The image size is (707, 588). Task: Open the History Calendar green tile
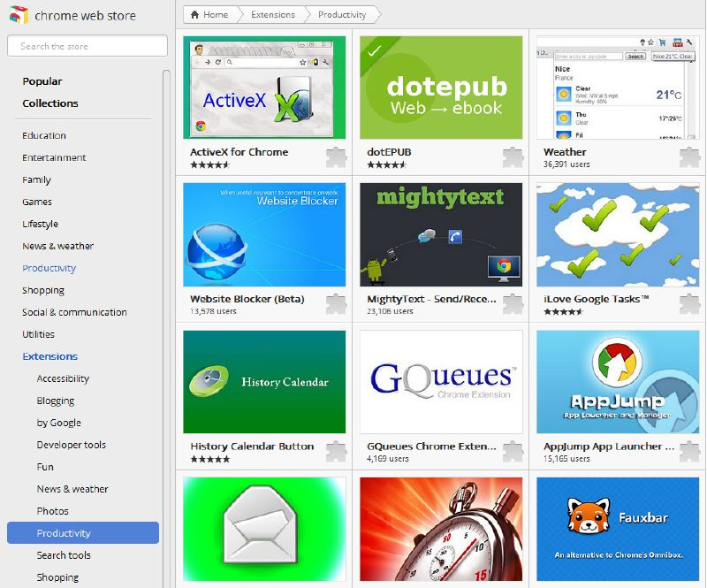(x=264, y=382)
